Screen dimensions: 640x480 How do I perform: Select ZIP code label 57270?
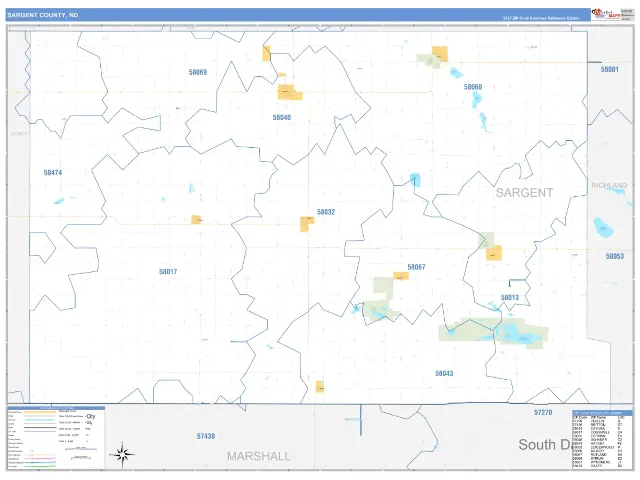[x=543, y=413]
